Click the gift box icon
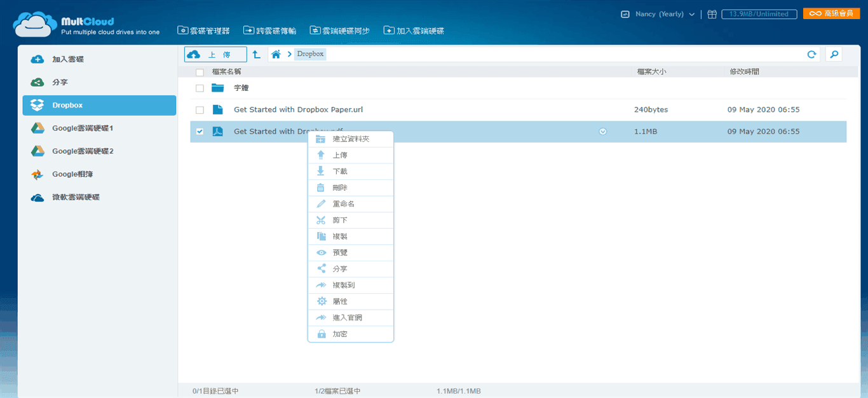Viewport: 868px width, 398px height. 712,14
